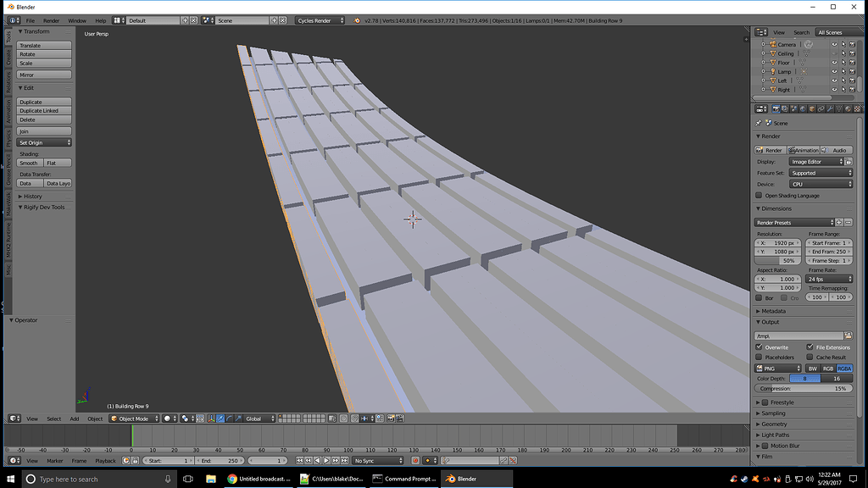Viewport: 868px width, 488px height.
Task: Click the OpenGL render animation clapper icon
Action: point(400,419)
